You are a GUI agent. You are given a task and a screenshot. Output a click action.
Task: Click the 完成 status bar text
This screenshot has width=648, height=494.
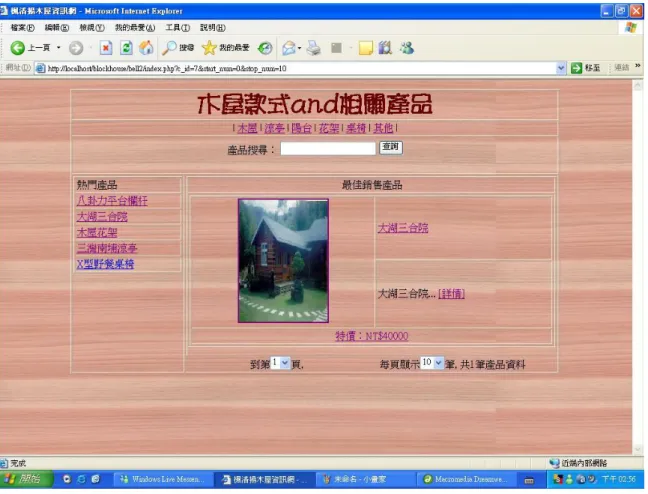[x=18, y=463]
